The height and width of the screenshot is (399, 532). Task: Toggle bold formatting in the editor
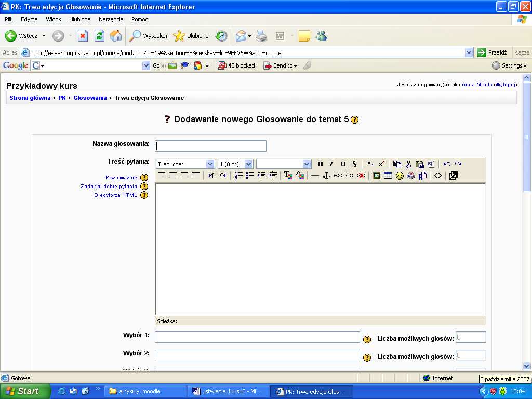coord(320,164)
